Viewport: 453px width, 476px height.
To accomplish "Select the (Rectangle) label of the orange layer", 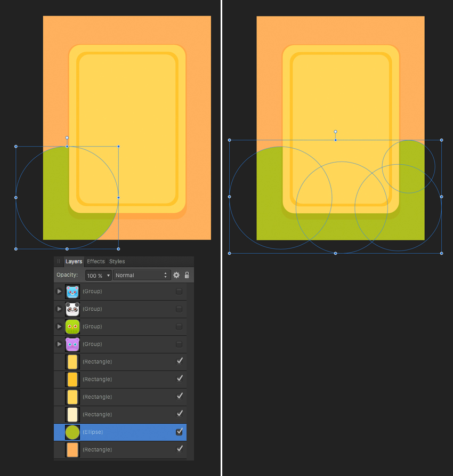I will tap(98, 450).
